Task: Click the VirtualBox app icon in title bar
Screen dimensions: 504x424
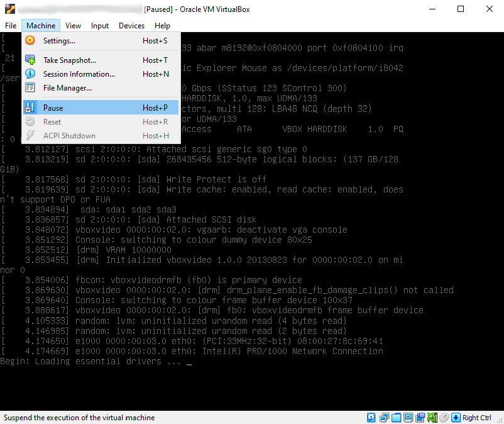Action: [x=10, y=9]
